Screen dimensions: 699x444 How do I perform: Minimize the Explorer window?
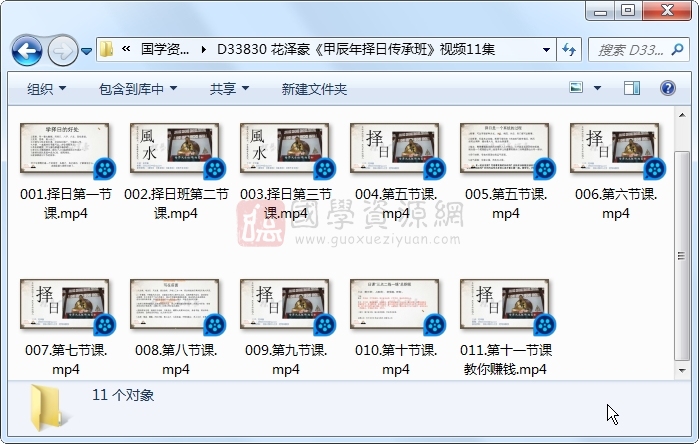[600, 11]
